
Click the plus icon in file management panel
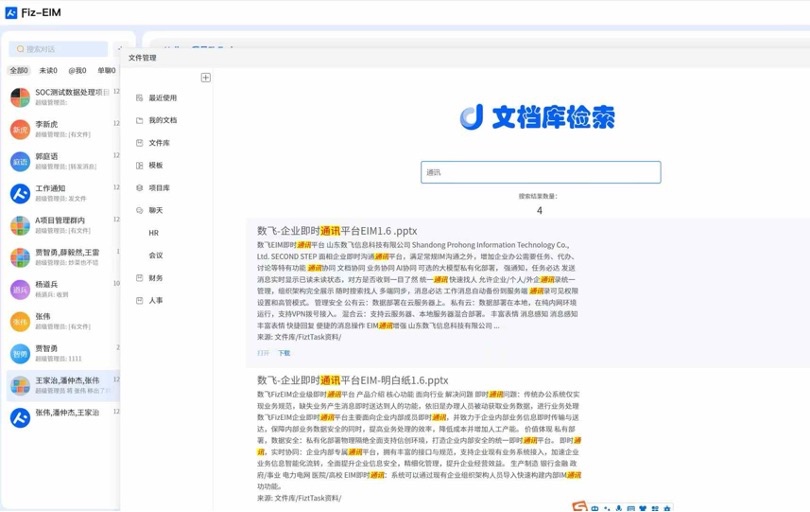tap(206, 77)
